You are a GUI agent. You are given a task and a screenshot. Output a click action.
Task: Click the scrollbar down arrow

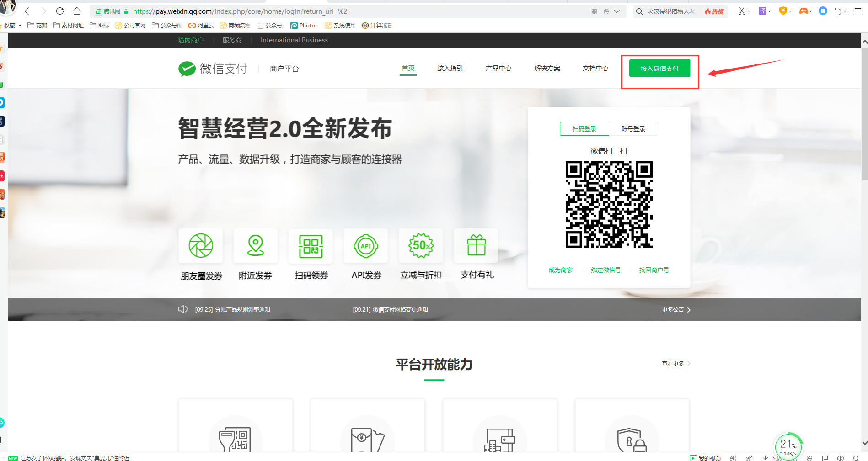864,443
